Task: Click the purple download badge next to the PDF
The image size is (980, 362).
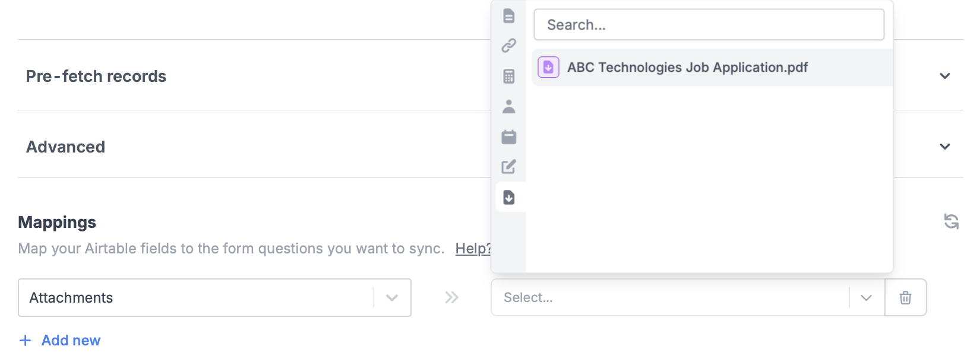Action: pos(548,67)
